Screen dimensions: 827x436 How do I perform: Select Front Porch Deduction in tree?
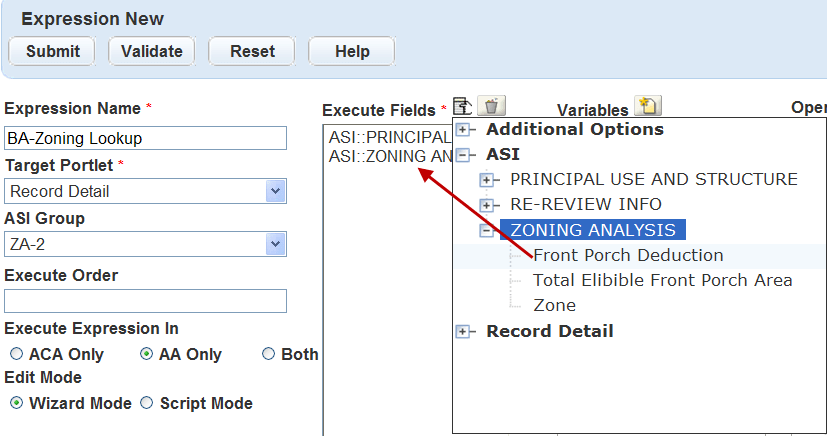click(x=628, y=255)
